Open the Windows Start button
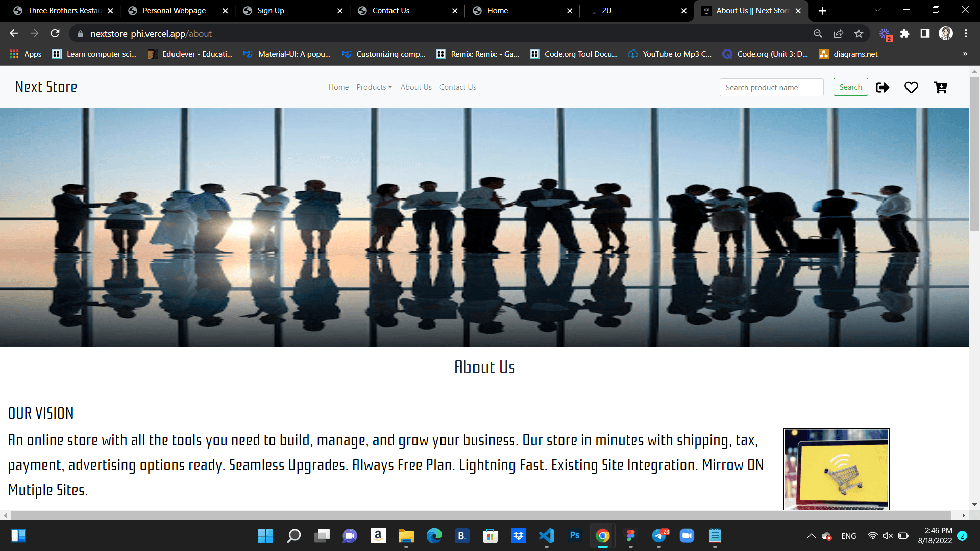 click(x=265, y=536)
